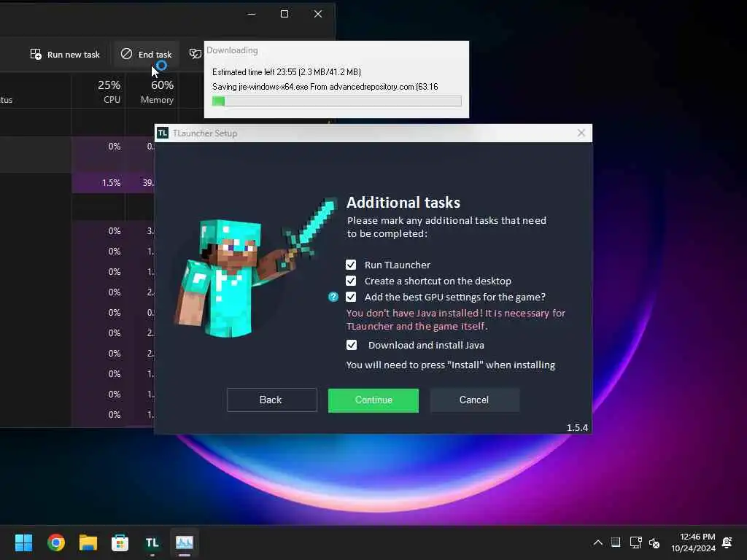747x560 pixels.
Task: Click the tablet mode tray icon
Action: click(x=616, y=542)
